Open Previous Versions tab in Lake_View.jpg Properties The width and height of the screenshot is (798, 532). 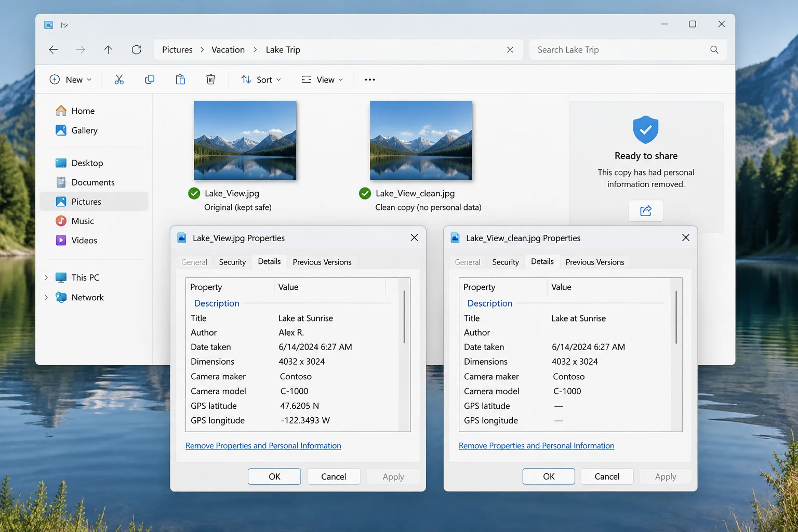tap(322, 262)
